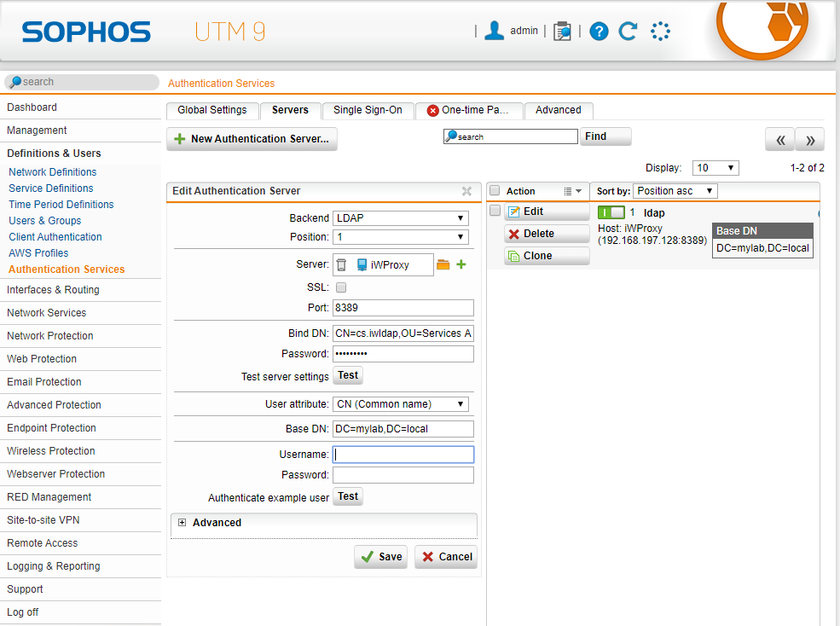840x626 pixels.
Task: Check the select-all box in Action header
Action: [495, 191]
